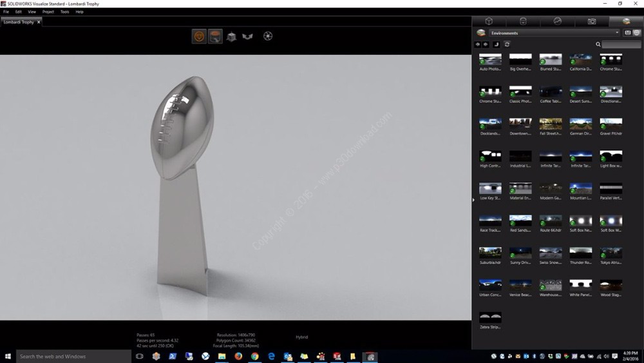Select the Big Overhead environment thumbnail
644x363 pixels.
click(x=520, y=59)
